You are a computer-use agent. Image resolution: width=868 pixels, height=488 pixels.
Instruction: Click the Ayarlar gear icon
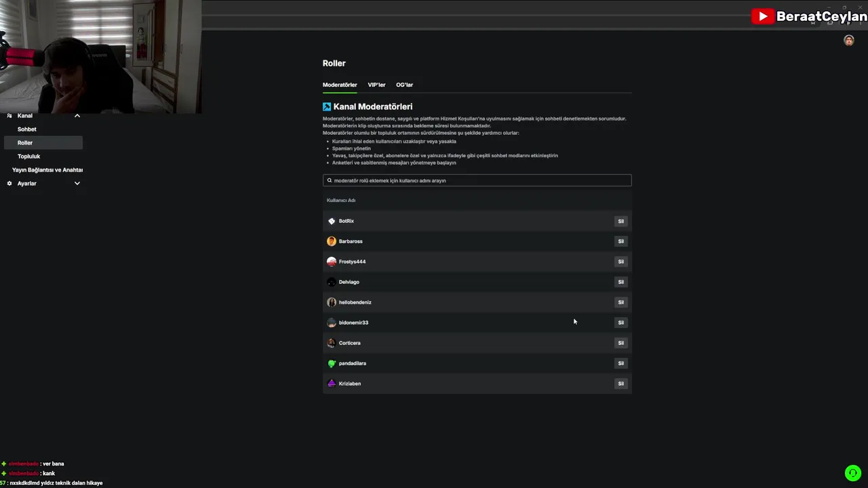click(9, 184)
